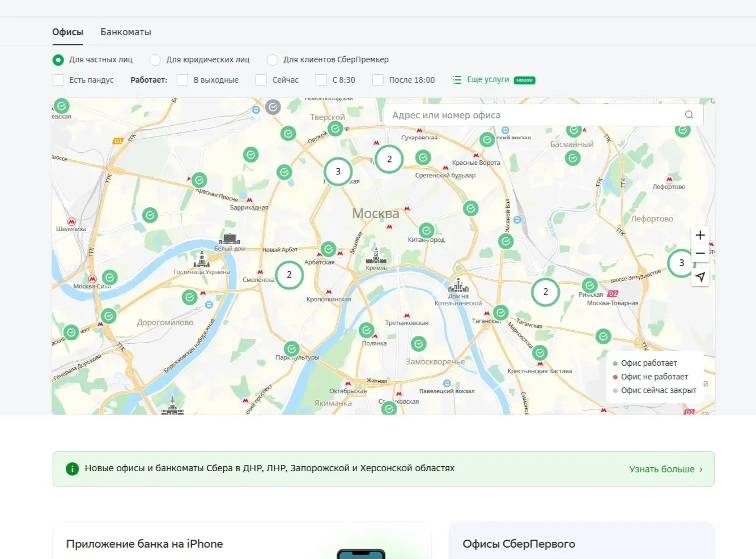The width and height of the screenshot is (756, 559).
Task: Click the locate-me arrow on the map
Action: click(x=700, y=277)
